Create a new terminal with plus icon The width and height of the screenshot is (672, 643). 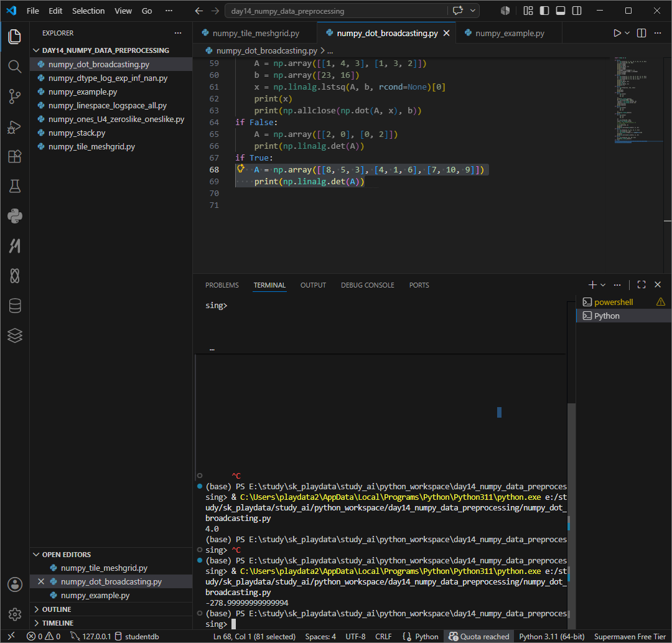coord(592,284)
